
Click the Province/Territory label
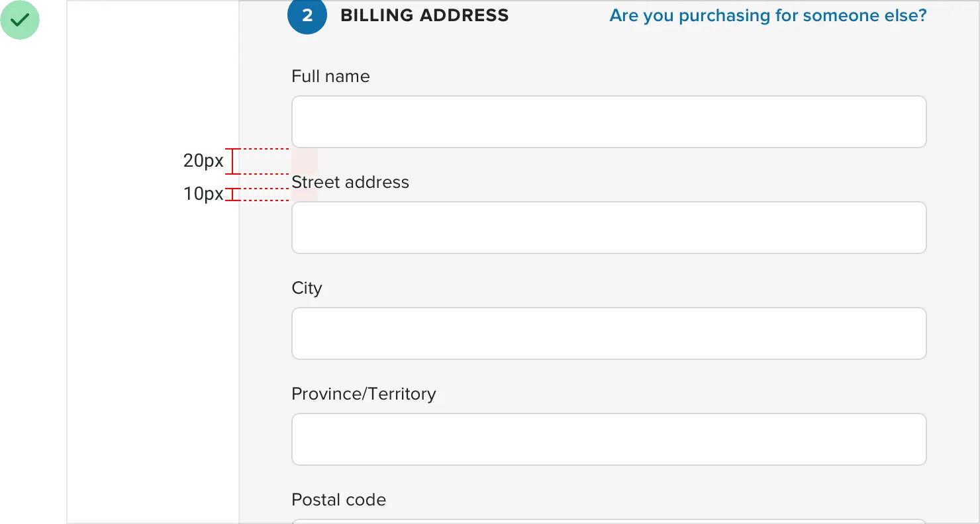click(x=364, y=394)
